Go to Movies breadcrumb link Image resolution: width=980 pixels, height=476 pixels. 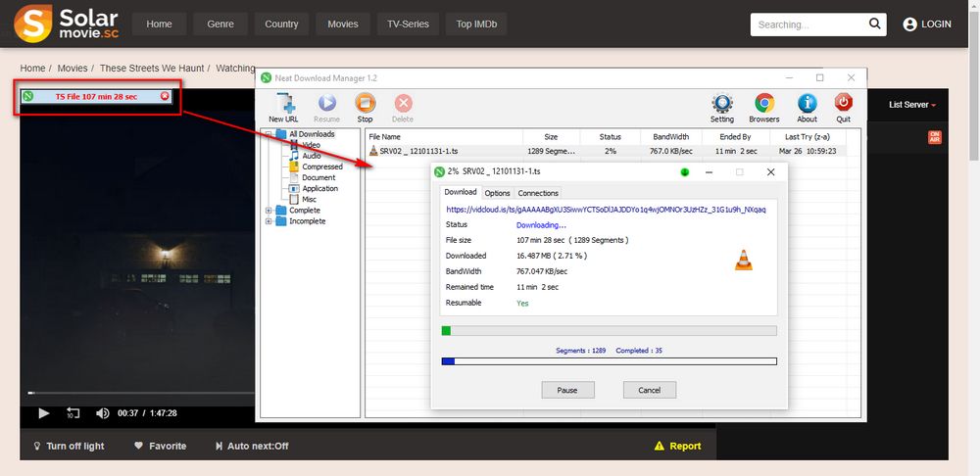(x=73, y=69)
